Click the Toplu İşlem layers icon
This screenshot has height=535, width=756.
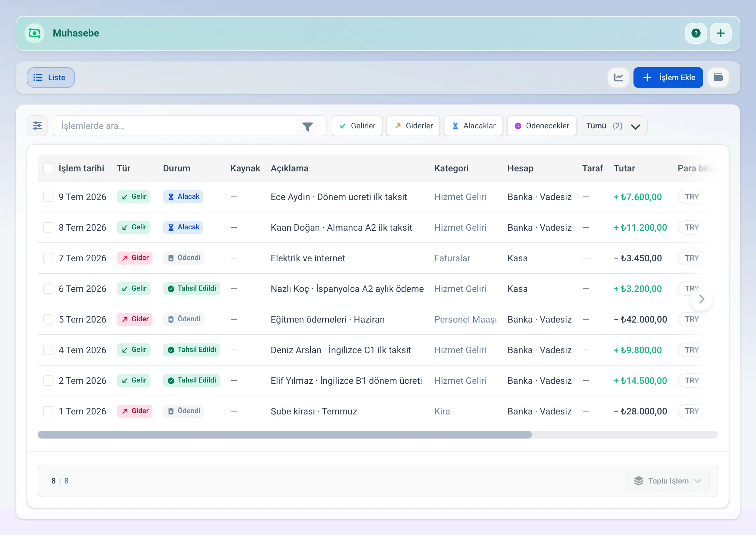pyautogui.click(x=638, y=481)
